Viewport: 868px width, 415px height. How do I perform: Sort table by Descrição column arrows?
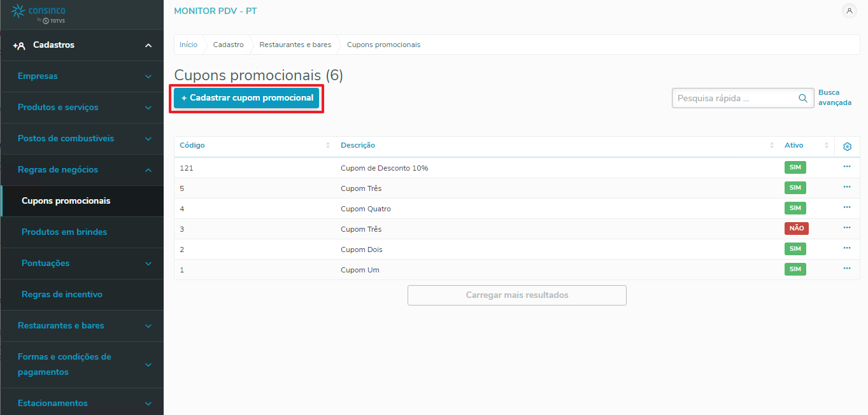[x=772, y=146]
